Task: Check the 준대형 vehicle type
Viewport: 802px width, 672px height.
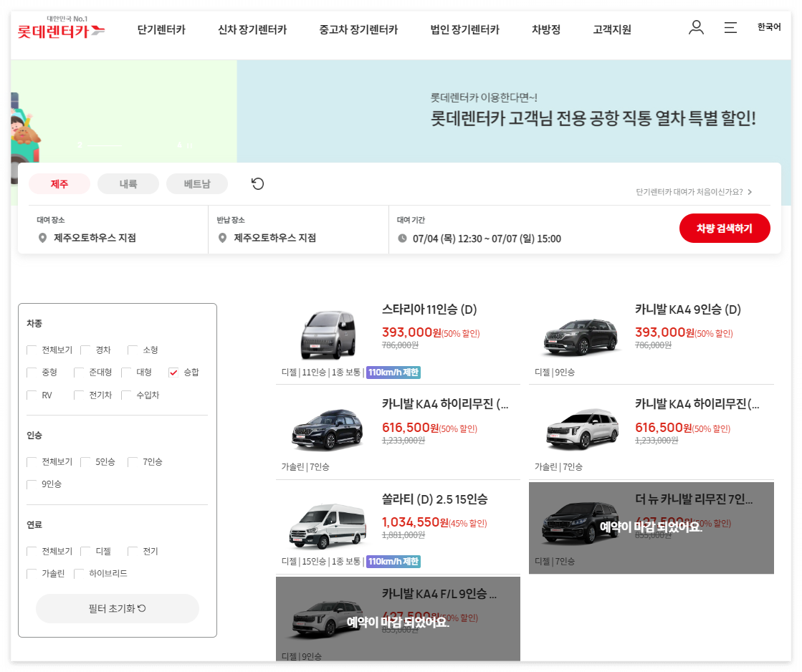Action: pos(79,373)
